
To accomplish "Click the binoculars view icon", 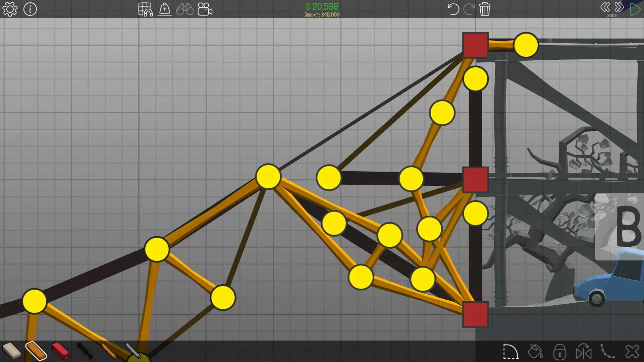I will click(185, 9).
